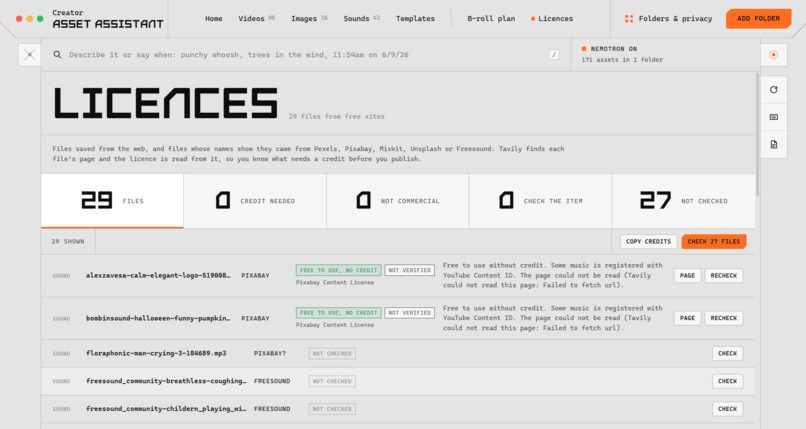Open the Videos tab
The width and height of the screenshot is (806, 429).
[x=257, y=18]
